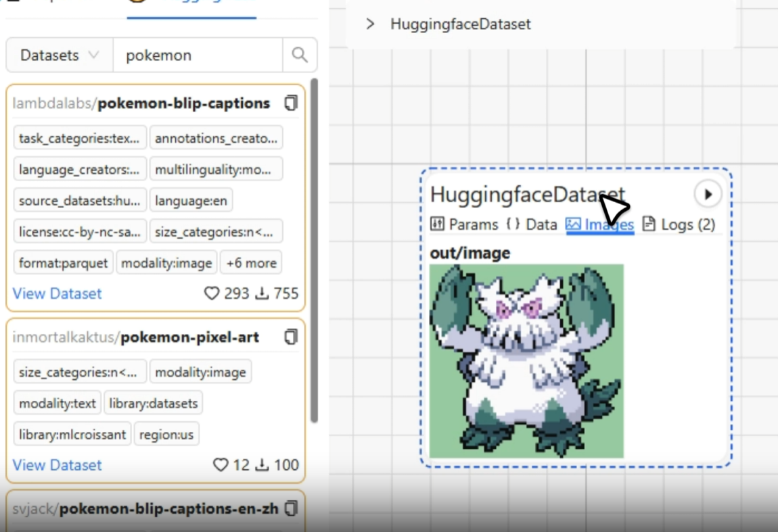Click size_categories tag in pokemon-blip-captions card
Viewport: 778px width, 532px height.
click(x=216, y=232)
